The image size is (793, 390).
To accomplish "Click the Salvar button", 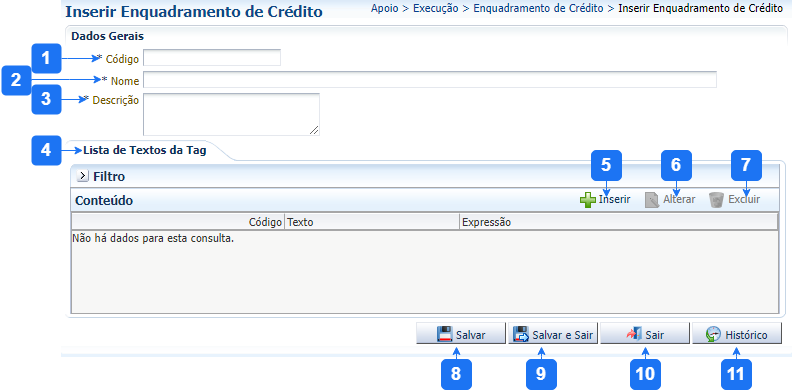I will (461, 334).
